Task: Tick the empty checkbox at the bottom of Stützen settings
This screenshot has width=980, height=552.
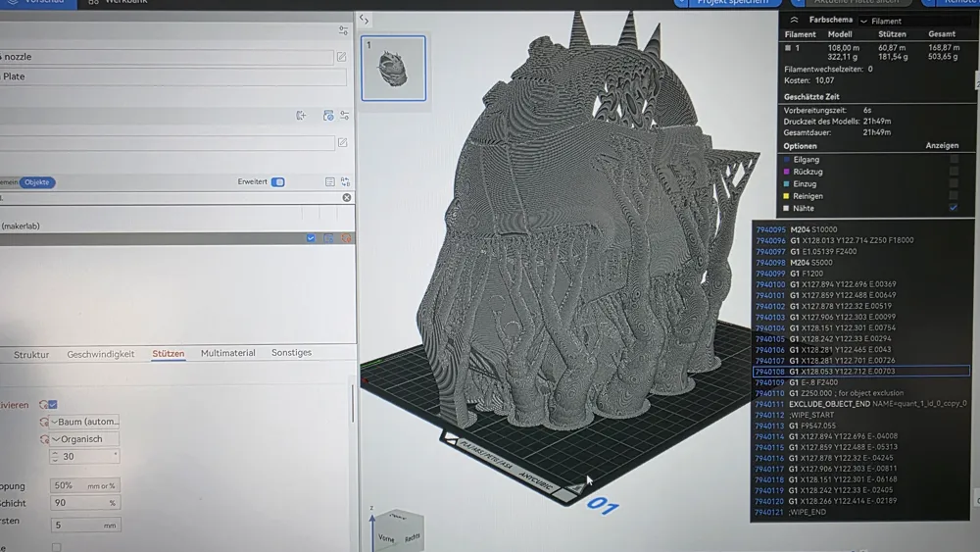Action: (56, 548)
